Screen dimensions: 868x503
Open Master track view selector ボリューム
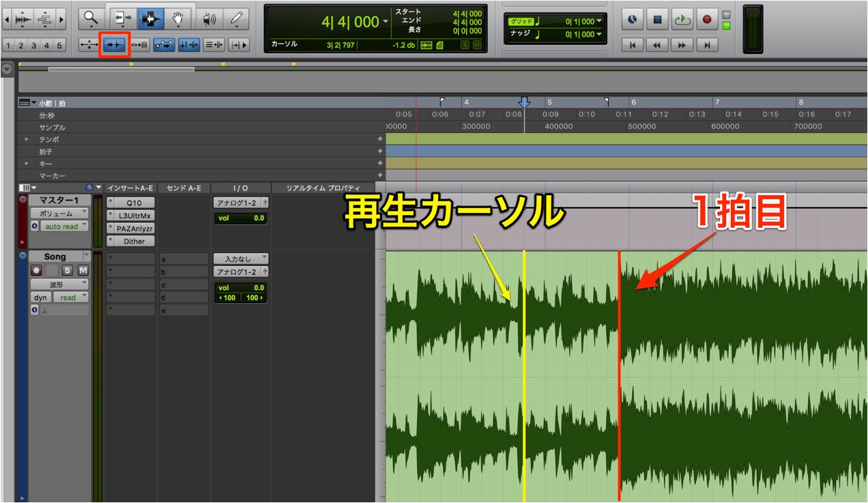(59, 214)
